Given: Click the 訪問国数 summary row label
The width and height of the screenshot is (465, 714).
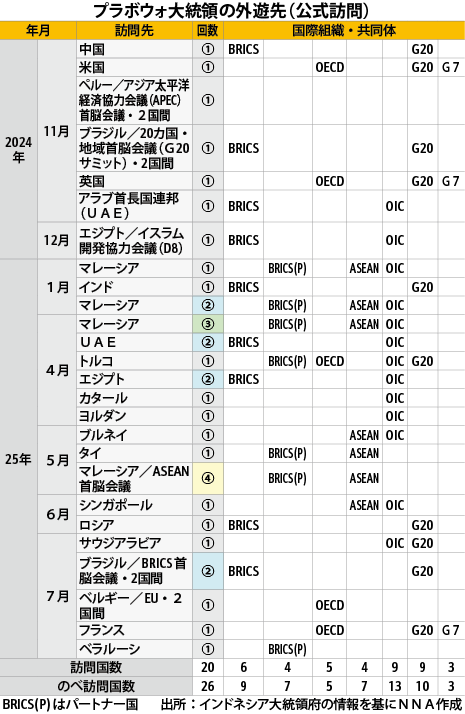Looking at the screenshot, I should (x=96, y=668).
